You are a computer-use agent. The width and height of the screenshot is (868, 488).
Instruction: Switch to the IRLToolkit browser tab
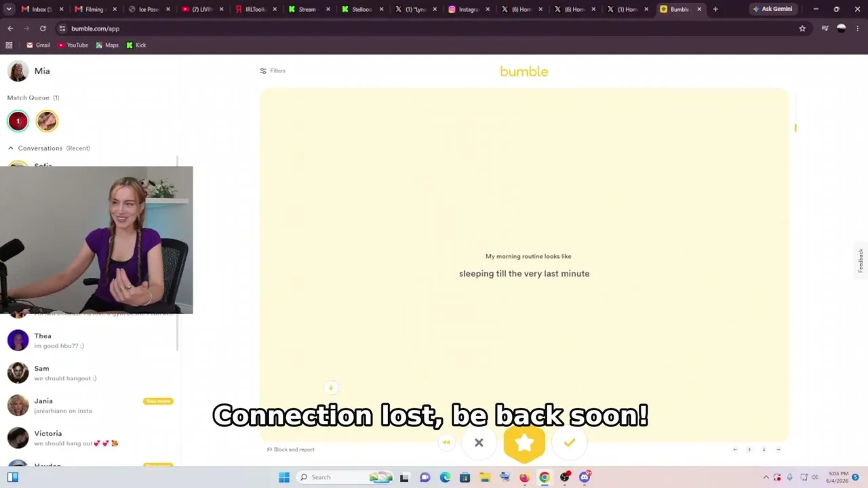click(255, 9)
